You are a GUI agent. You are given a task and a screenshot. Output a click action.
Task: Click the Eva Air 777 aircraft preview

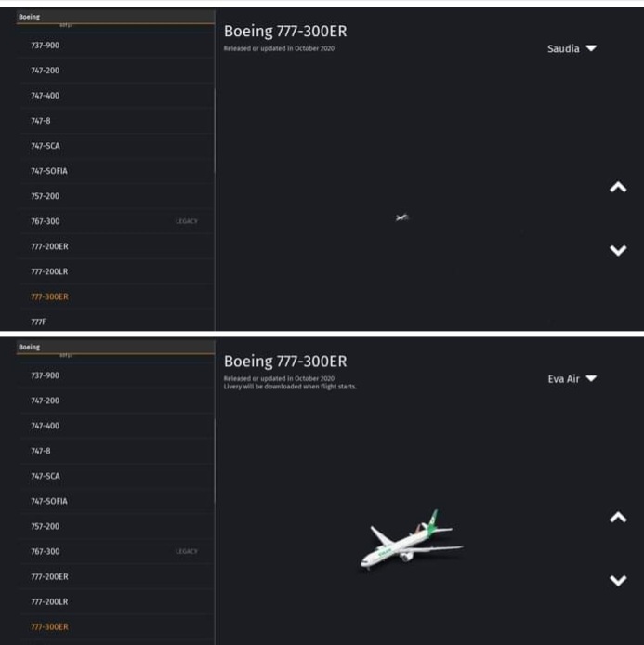[x=411, y=538]
